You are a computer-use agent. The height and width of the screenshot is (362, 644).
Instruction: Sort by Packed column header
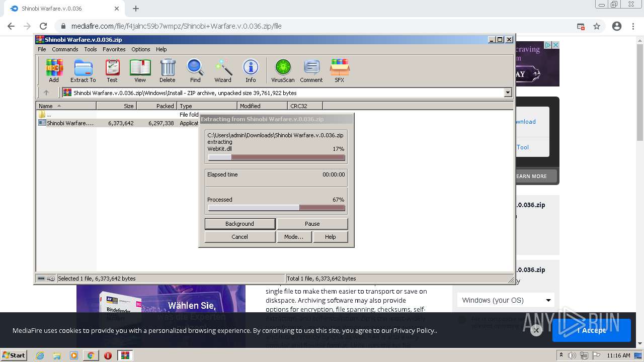[156, 106]
